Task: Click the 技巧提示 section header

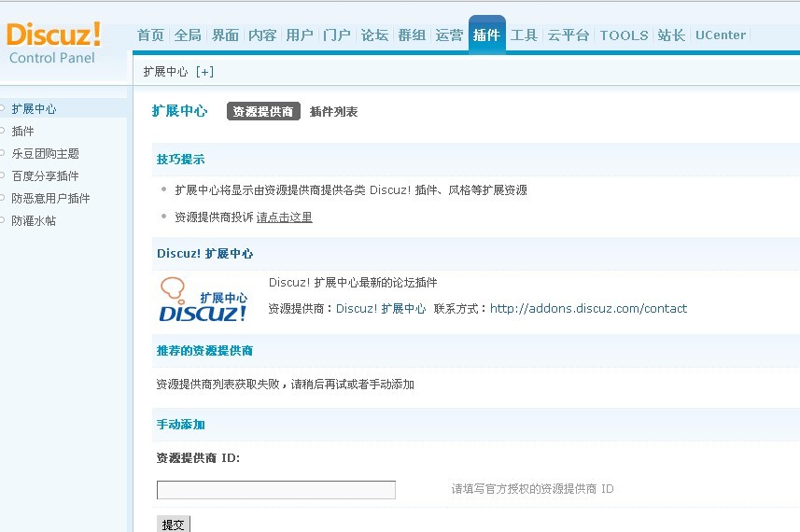Action: 180,160
